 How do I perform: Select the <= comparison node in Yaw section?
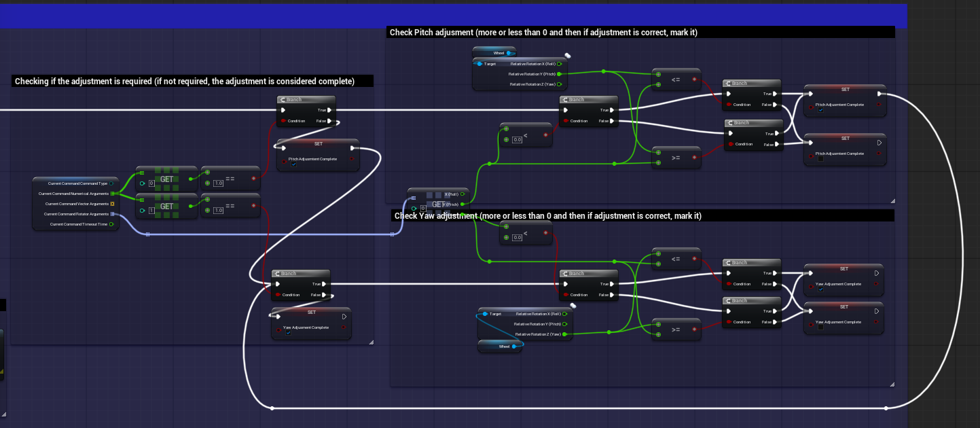[x=676, y=259]
